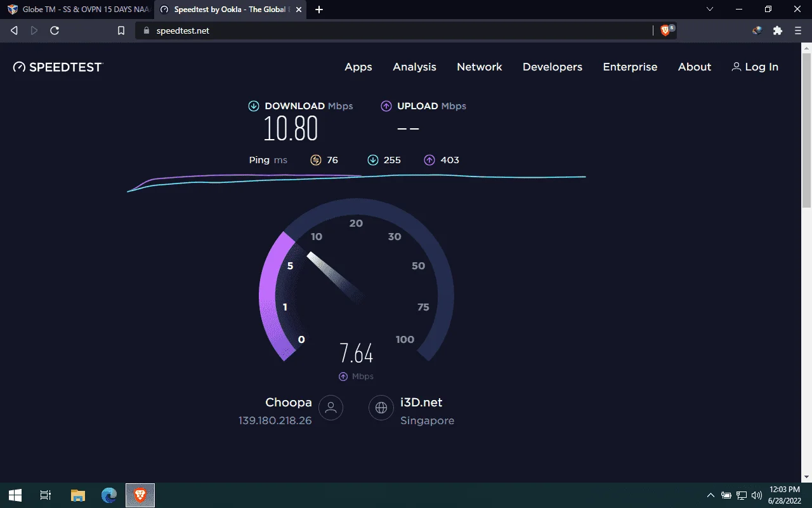Click the battery icon in tray

(726, 495)
